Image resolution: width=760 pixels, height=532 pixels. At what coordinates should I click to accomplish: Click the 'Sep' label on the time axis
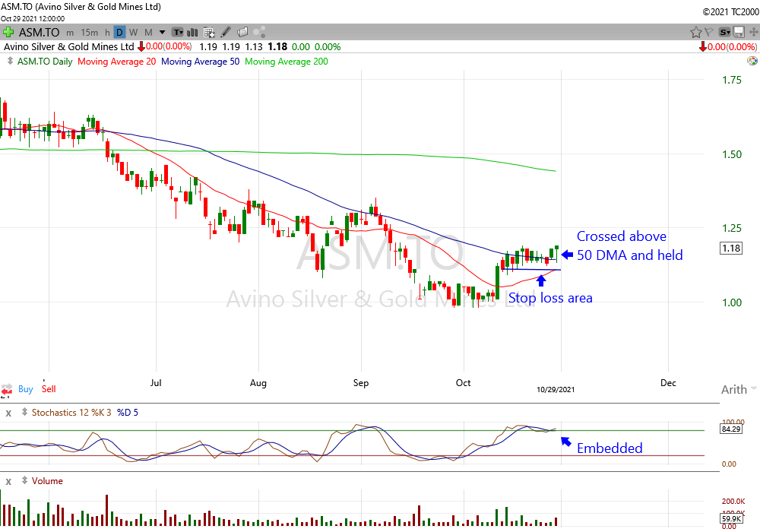[x=360, y=383]
